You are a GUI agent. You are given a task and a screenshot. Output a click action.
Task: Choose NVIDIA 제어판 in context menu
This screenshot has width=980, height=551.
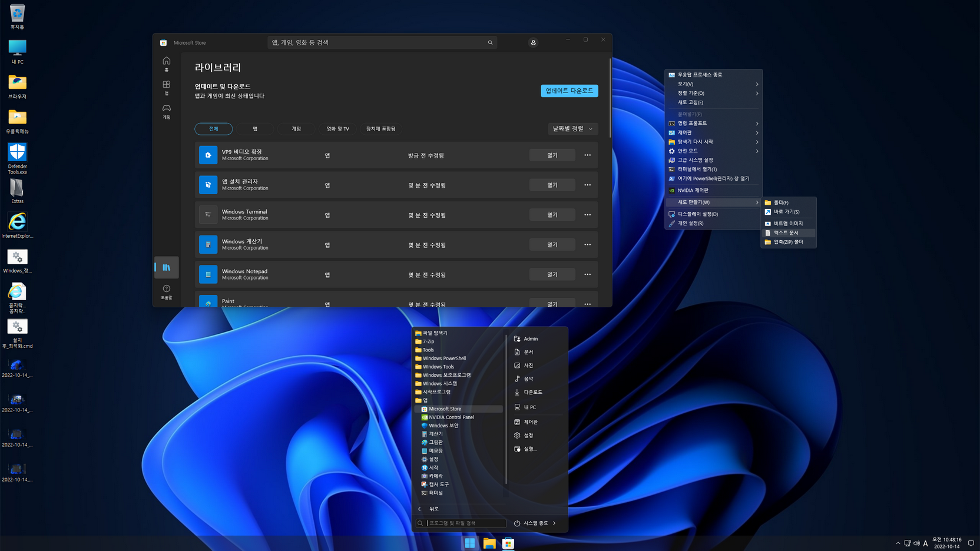[714, 191]
